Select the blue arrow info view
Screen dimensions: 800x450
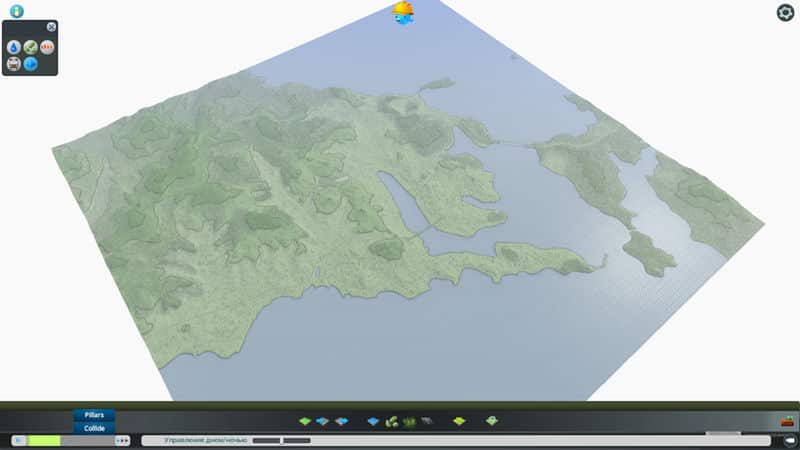pos(31,64)
